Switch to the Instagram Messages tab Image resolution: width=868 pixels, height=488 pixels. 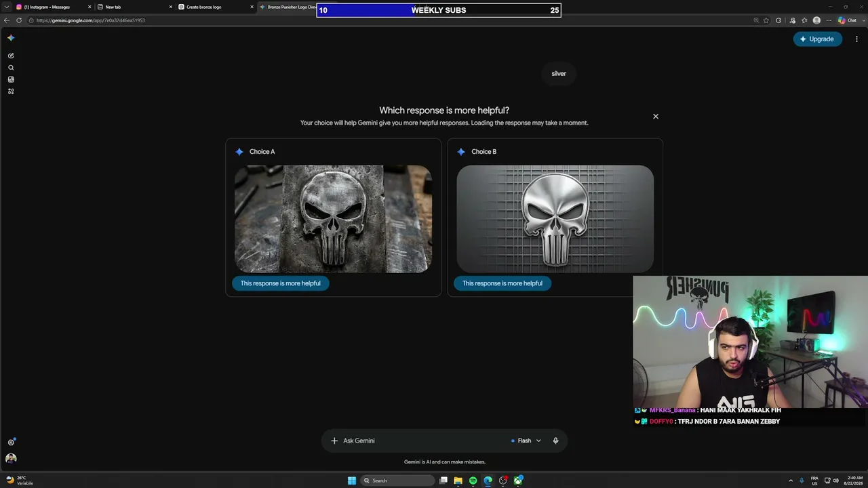(x=52, y=7)
